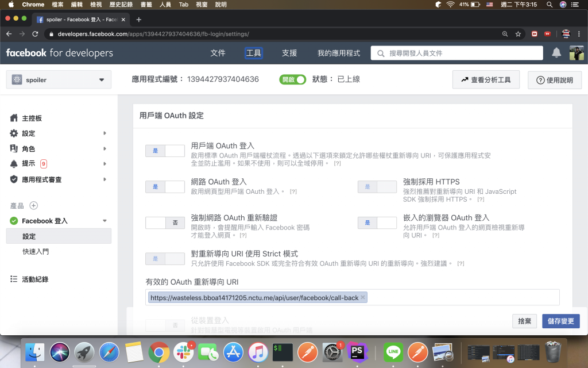Click 儲存變更 button
This screenshot has width=588, height=368.
tap(560, 321)
